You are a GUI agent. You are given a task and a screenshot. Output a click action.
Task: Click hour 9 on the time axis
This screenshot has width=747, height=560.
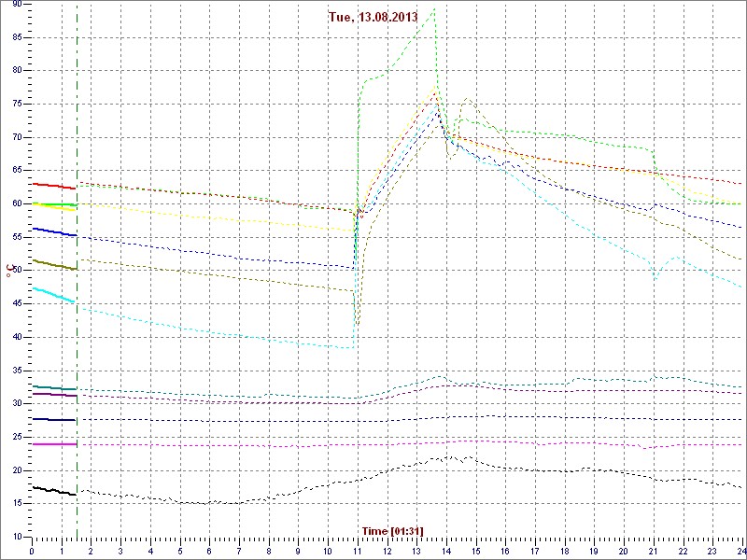299,551
